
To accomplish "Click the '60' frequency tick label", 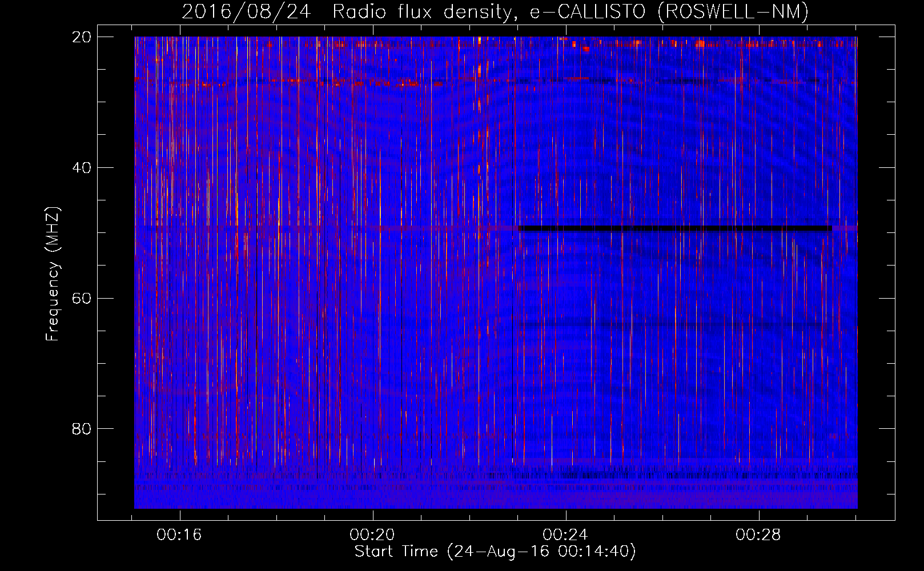I will [81, 299].
